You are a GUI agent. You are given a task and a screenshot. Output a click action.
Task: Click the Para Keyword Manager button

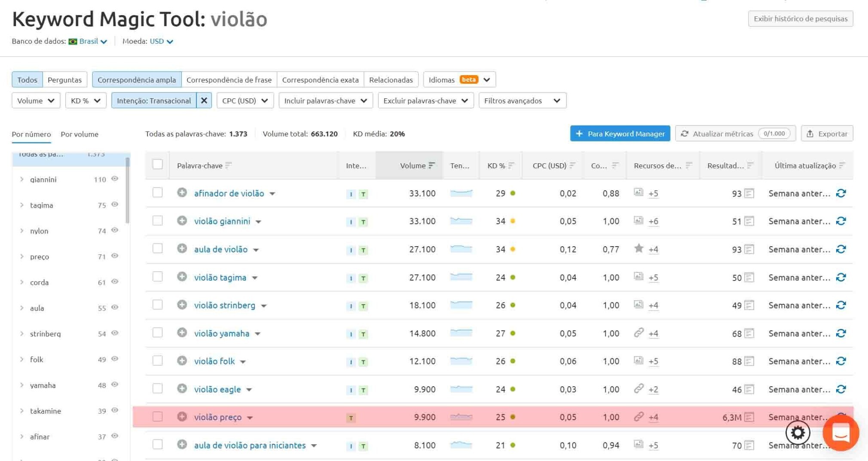(620, 134)
